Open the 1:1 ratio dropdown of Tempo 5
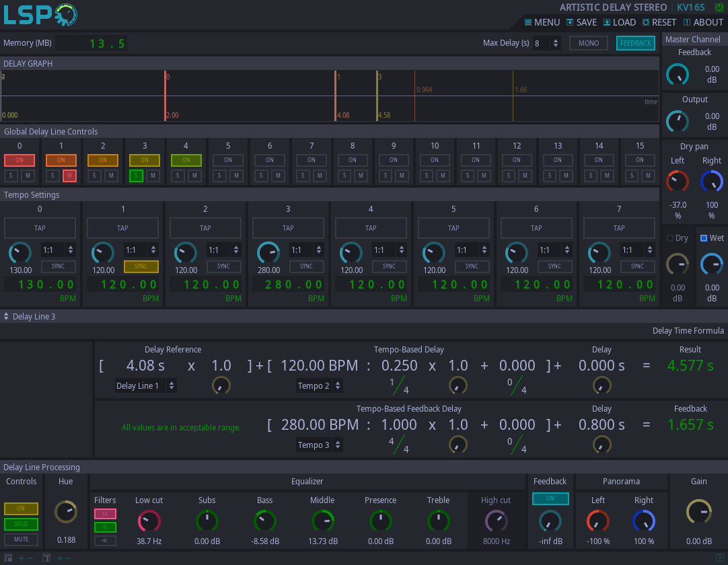The width and height of the screenshot is (728, 565). point(472,250)
